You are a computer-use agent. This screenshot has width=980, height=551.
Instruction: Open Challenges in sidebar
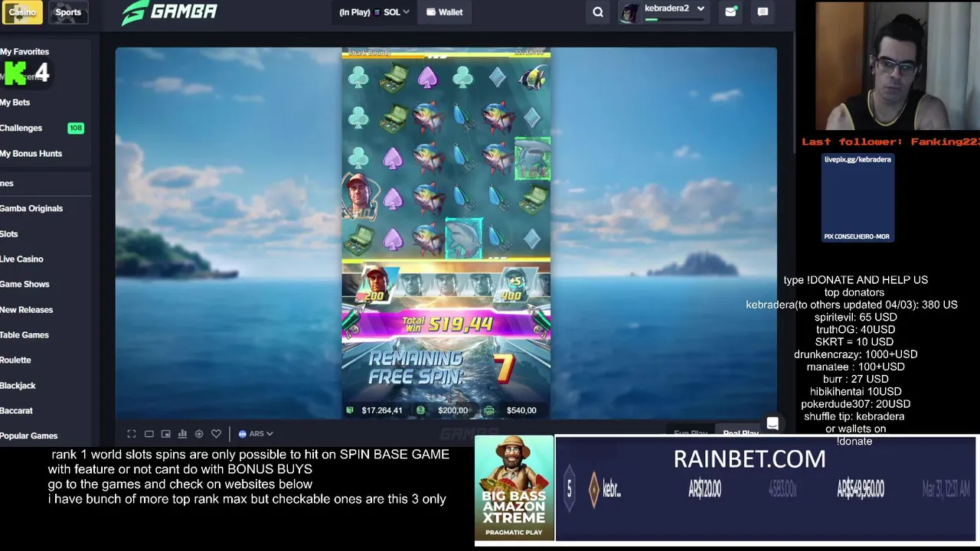click(21, 128)
